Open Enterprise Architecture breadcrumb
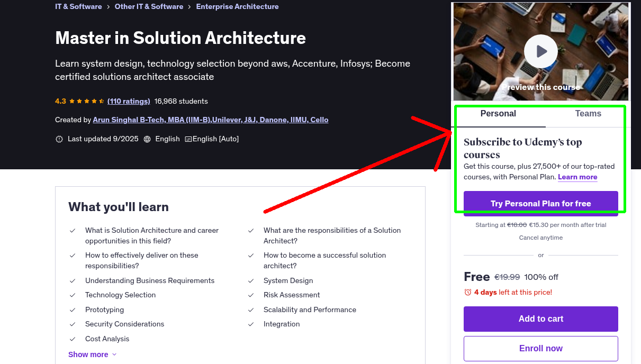 coord(237,7)
